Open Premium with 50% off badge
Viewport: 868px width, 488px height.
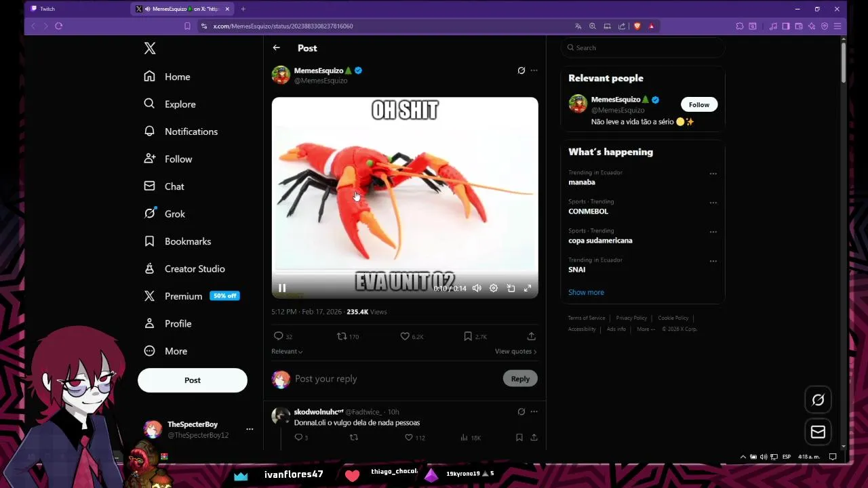pyautogui.click(x=191, y=296)
